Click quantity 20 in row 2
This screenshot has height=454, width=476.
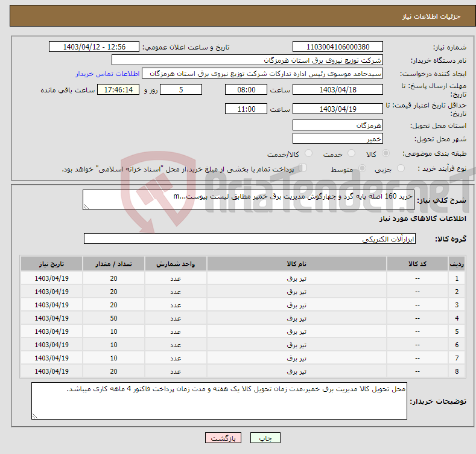(113, 292)
